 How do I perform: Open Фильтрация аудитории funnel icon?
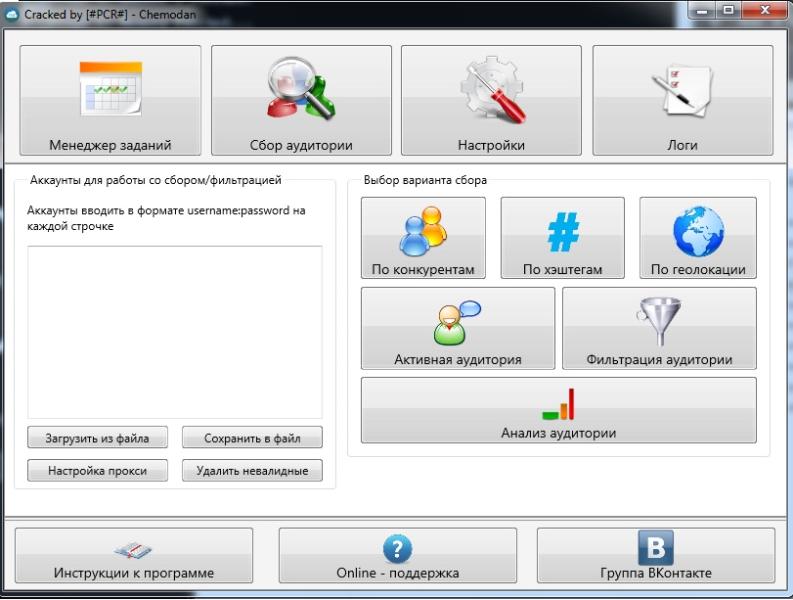point(659,322)
